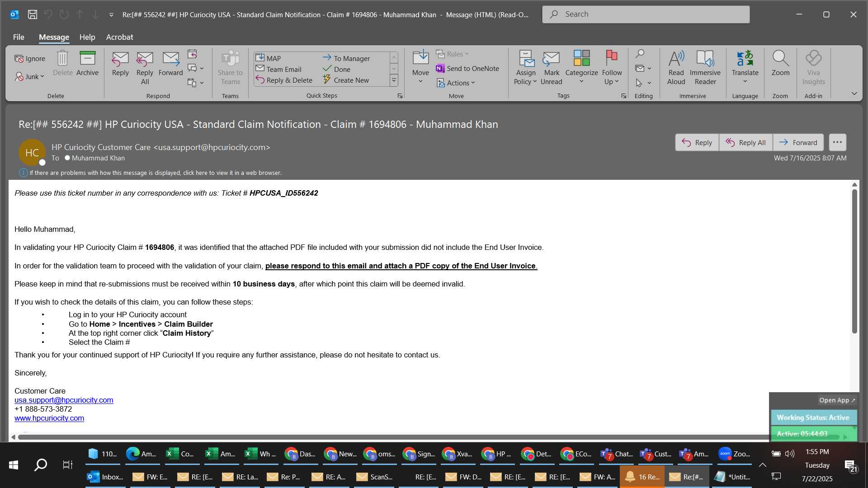The image size is (868, 488).
Task: Open more actions ellipsis button
Action: click(x=837, y=142)
